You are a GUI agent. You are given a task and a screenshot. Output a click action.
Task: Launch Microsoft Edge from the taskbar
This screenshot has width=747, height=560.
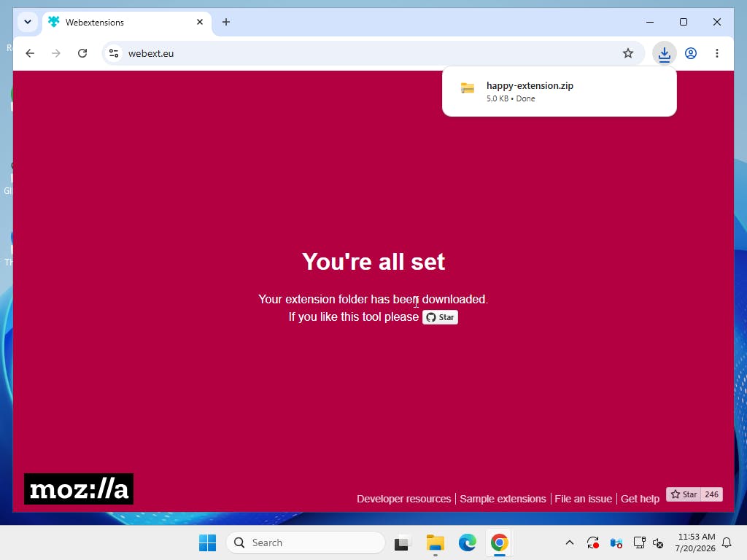[468, 542]
